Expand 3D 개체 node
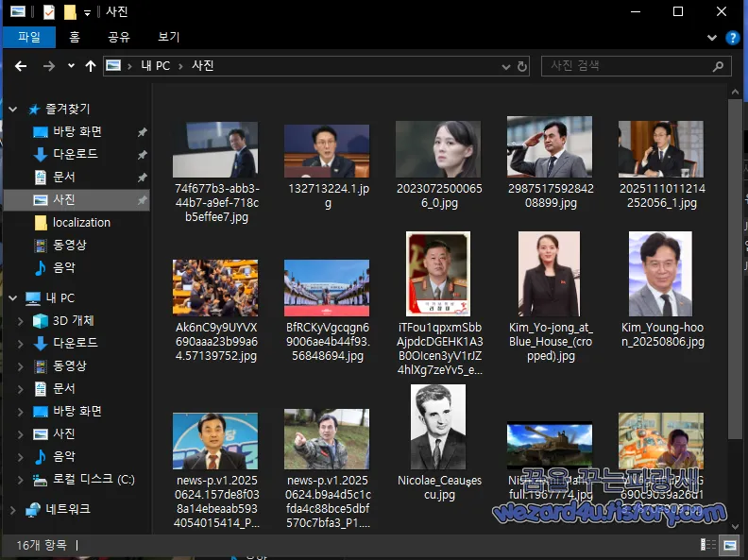The image size is (748, 560). tap(20, 321)
